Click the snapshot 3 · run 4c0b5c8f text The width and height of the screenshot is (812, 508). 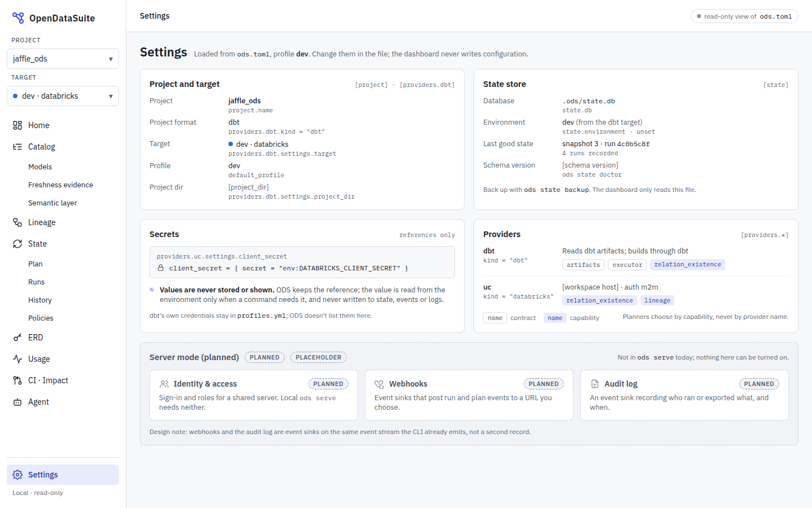[x=606, y=144]
